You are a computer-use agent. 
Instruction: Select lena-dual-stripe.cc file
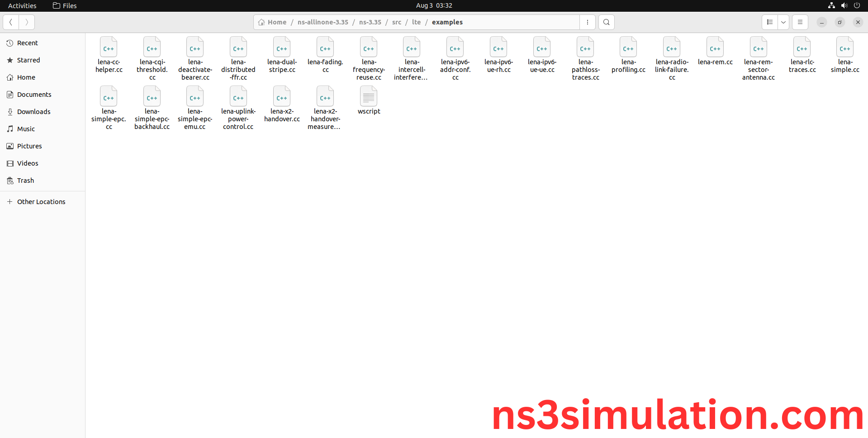(282, 55)
